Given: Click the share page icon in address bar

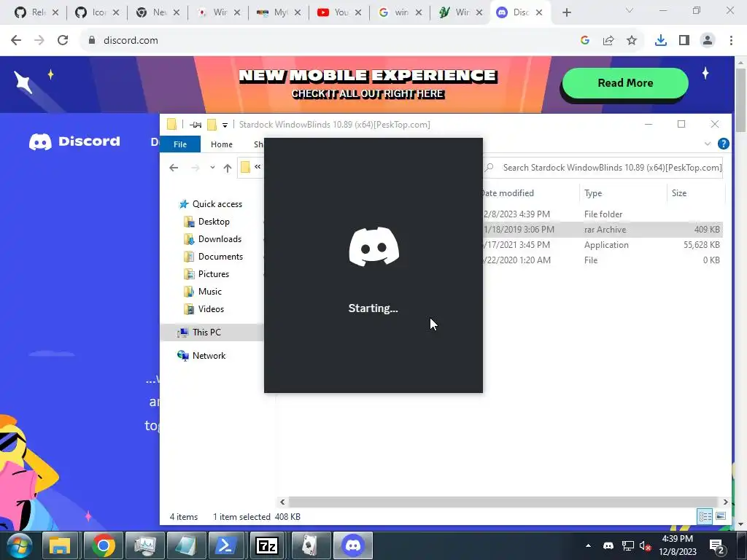Looking at the screenshot, I should pyautogui.click(x=608, y=41).
